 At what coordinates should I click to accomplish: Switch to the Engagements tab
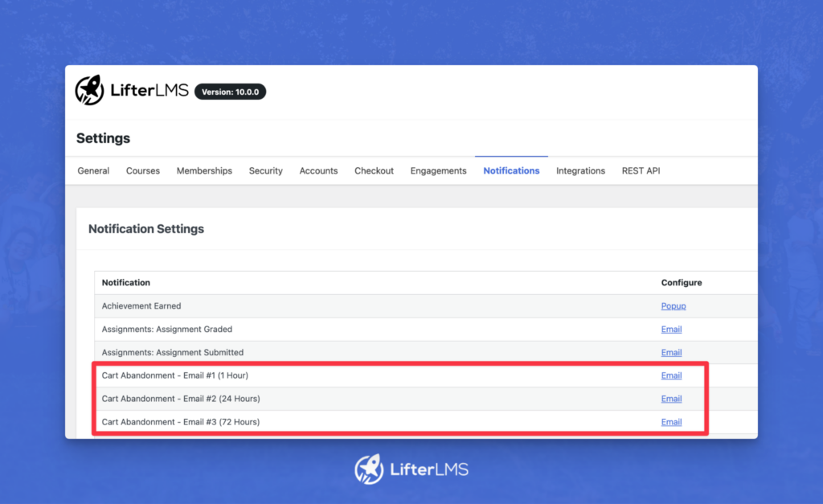(x=438, y=170)
